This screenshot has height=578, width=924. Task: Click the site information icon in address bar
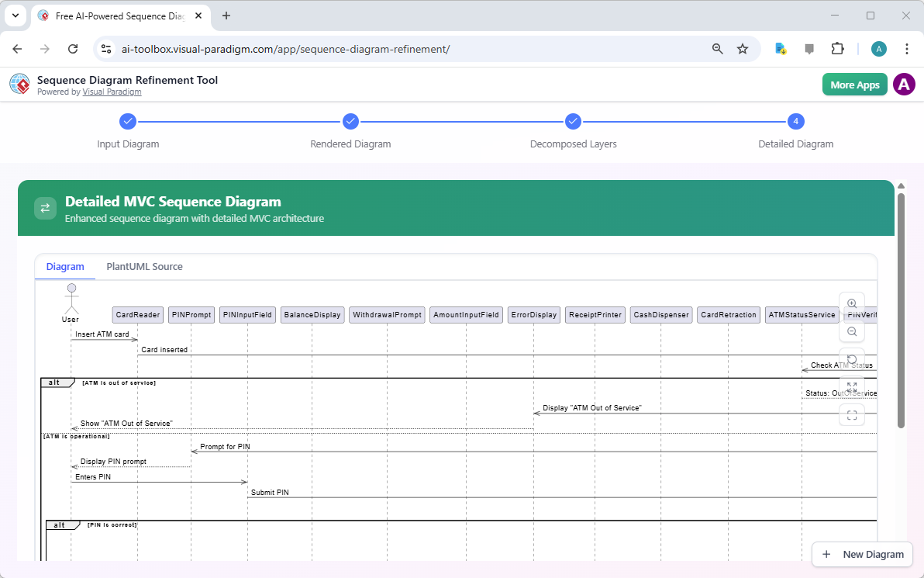tap(105, 48)
